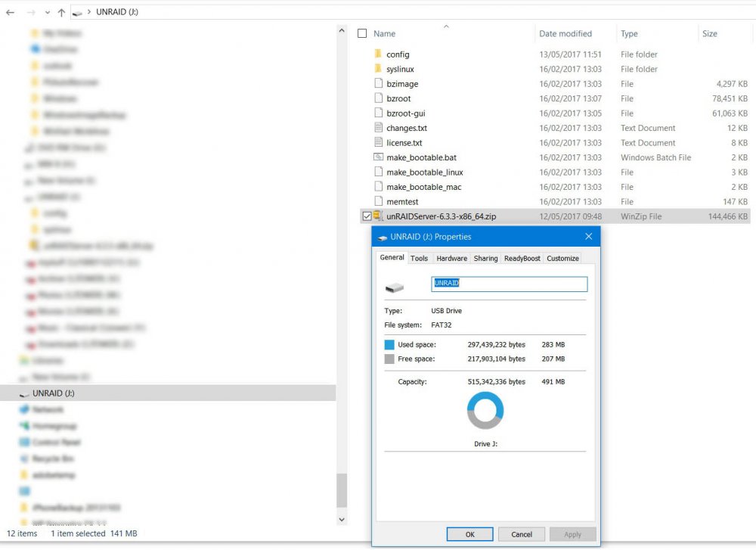
Task: Close the UNRAID (J:) Properties dialog
Action: (x=588, y=236)
